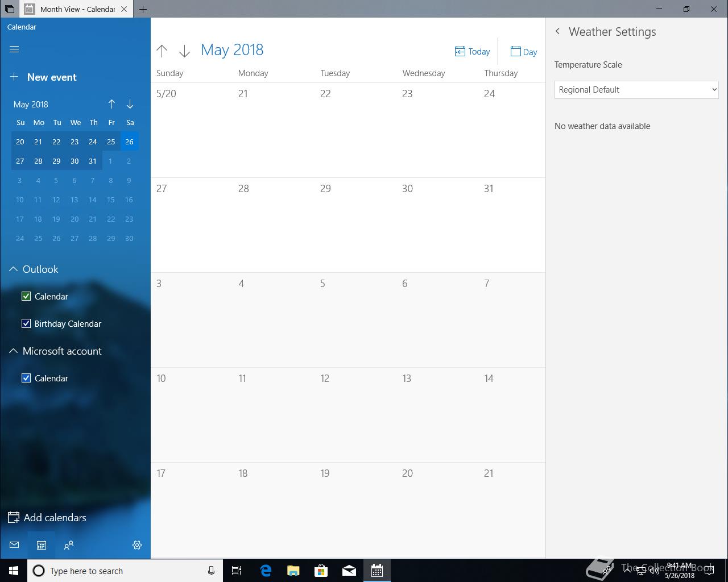This screenshot has width=728, height=582.
Task: Click 14 in mini calendar's row 10-16
Action: pyautogui.click(x=93, y=199)
